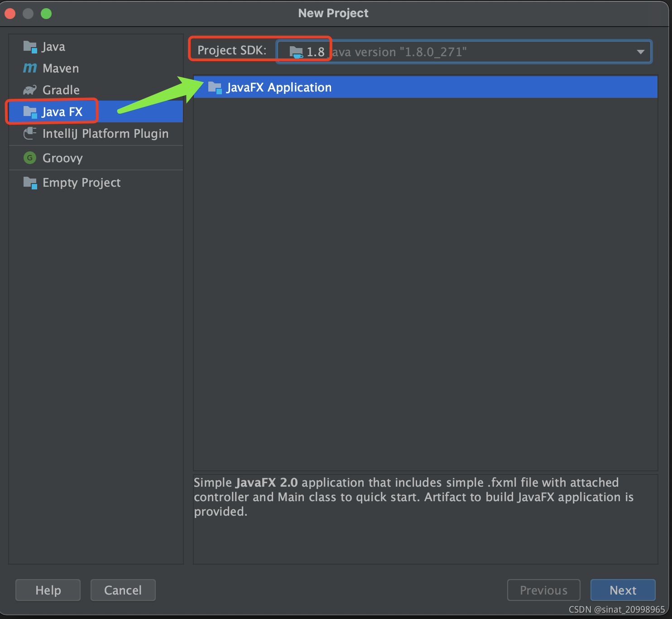This screenshot has height=619, width=672.
Task: Click the Empty Project folder icon
Action: 30,183
